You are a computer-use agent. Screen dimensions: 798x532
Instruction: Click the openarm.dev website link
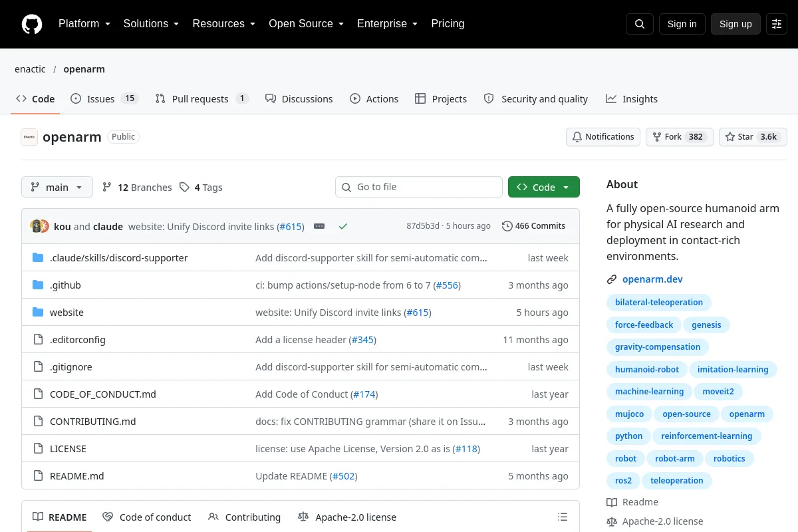(x=652, y=279)
